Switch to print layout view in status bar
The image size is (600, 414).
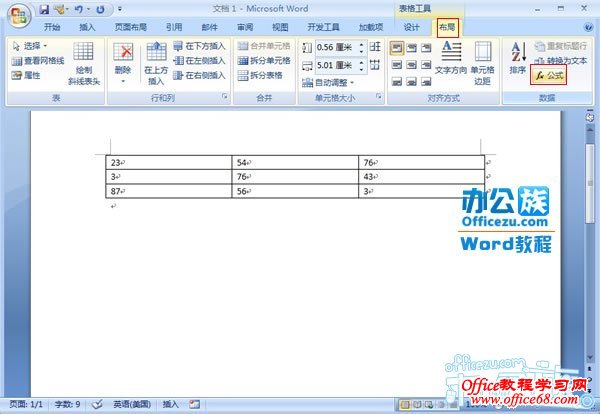[x=405, y=404]
